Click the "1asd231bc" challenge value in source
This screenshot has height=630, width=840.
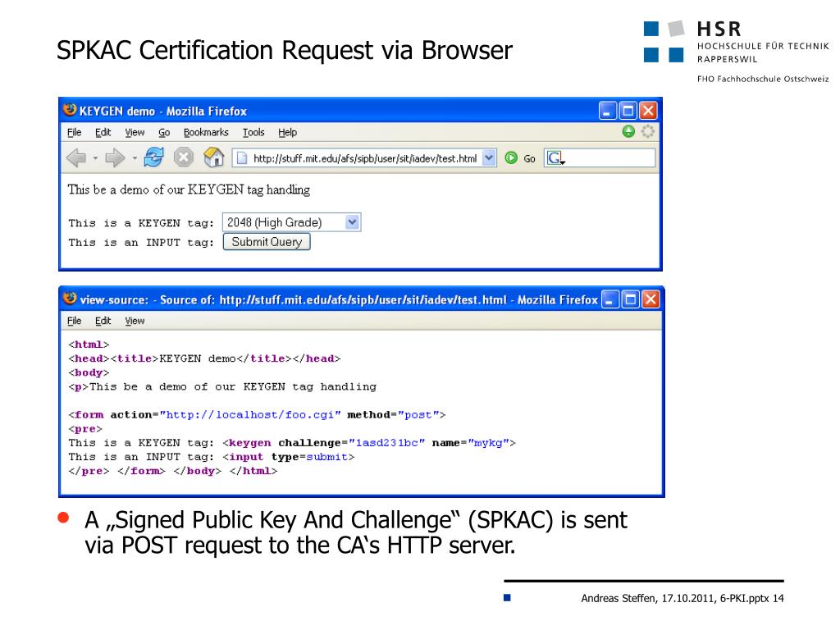[x=387, y=442]
